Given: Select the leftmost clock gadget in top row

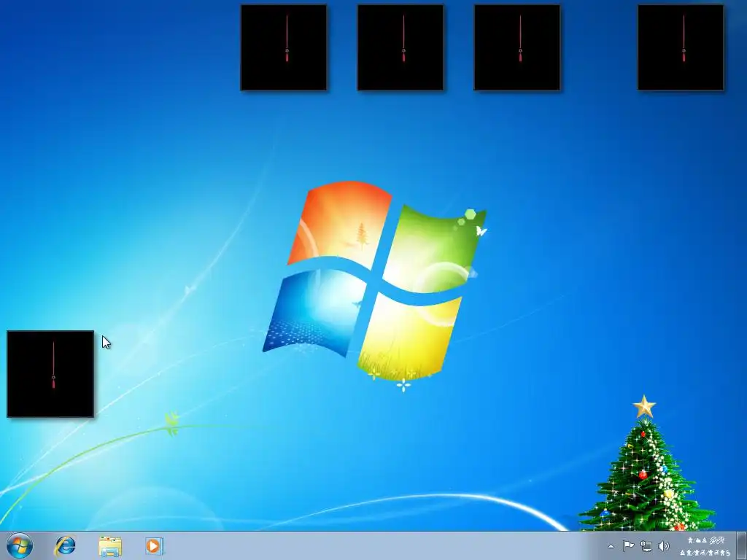Looking at the screenshot, I should tap(284, 47).
